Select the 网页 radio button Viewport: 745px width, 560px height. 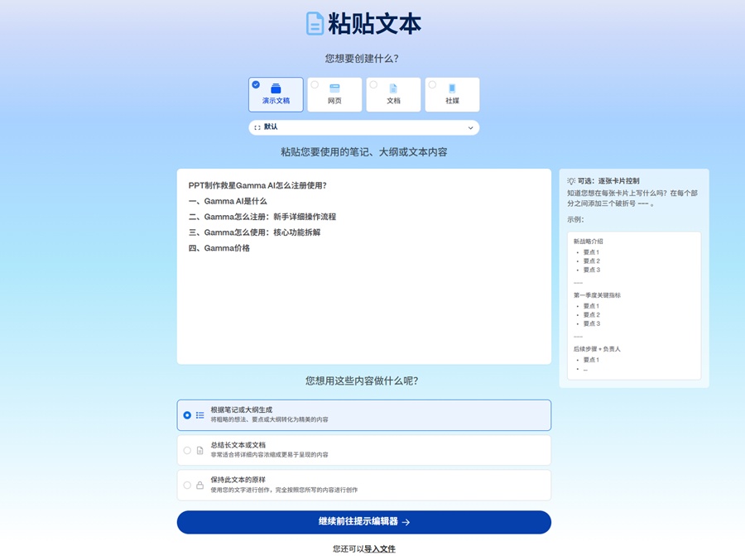315,84
